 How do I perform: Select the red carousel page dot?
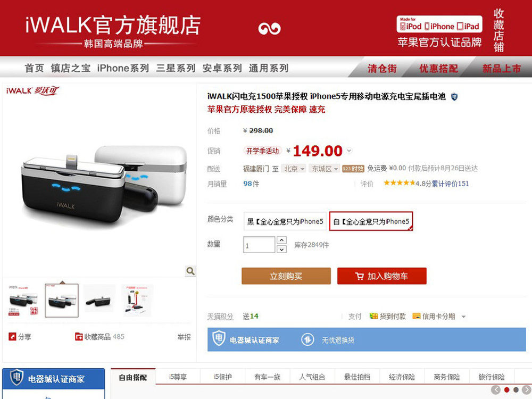click(506, 390)
